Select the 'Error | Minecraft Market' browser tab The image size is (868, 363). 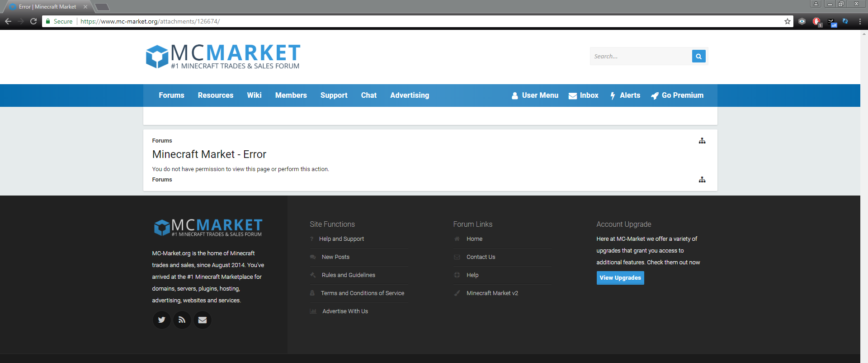click(47, 7)
